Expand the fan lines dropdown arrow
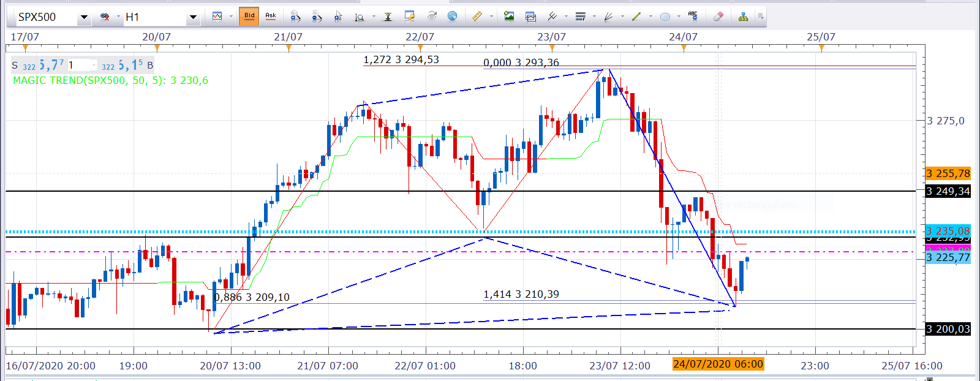This screenshot has width=980, height=381. 622,17
